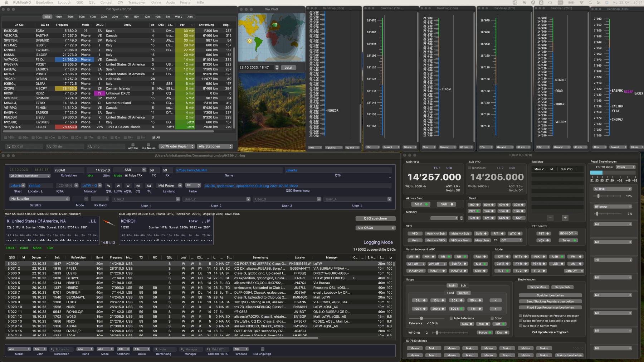Check Ignorieren in Sub VFO

tap(470, 168)
